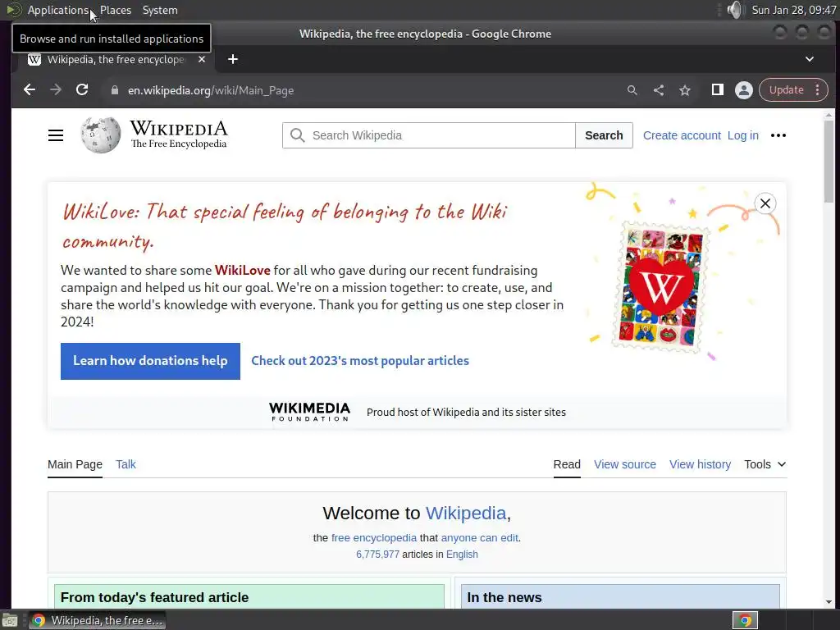The height and width of the screenshot is (630, 840).
Task: Click the lock icon in the address bar
Action: point(114,90)
